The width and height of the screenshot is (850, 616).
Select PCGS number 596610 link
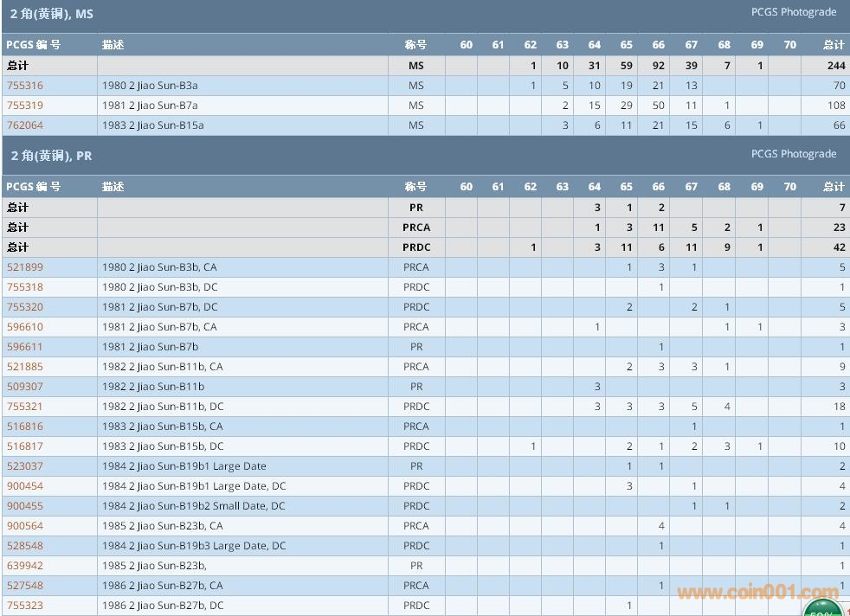[x=25, y=327]
